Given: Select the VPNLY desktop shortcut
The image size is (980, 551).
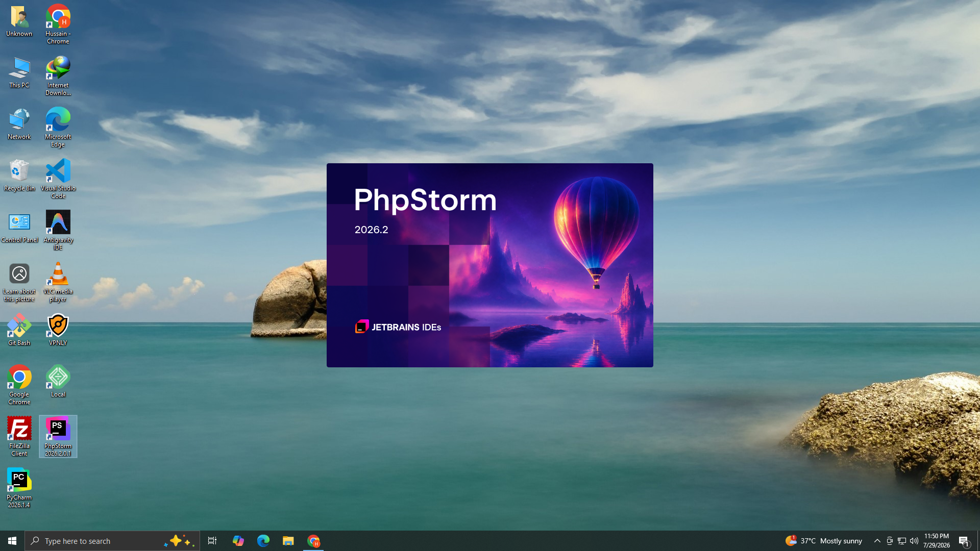Looking at the screenshot, I should pos(58,330).
